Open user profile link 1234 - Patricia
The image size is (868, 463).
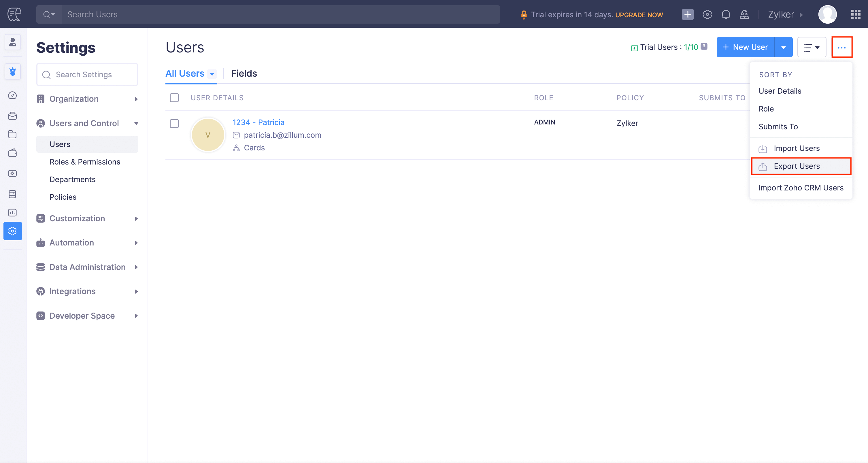[258, 122]
